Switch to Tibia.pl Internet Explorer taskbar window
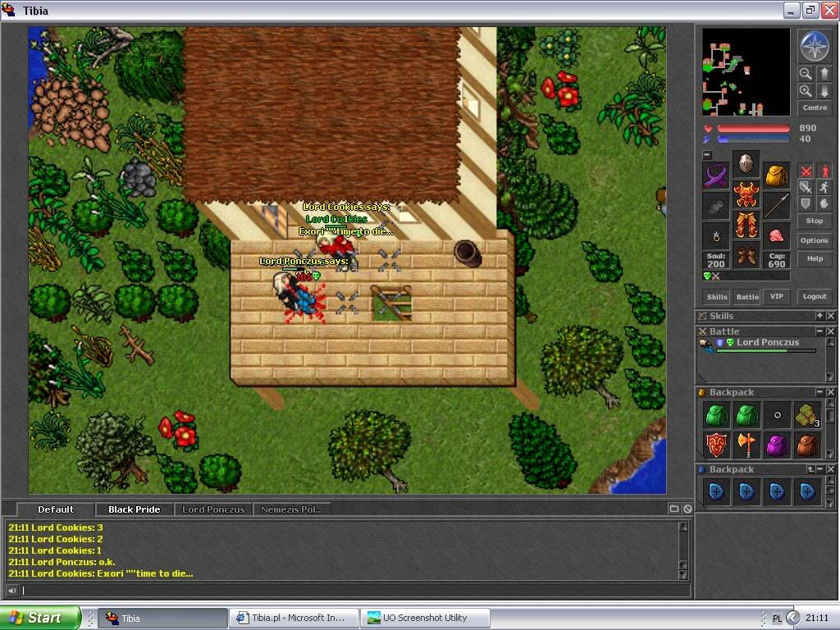This screenshot has width=840, height=630. [294, 618]
